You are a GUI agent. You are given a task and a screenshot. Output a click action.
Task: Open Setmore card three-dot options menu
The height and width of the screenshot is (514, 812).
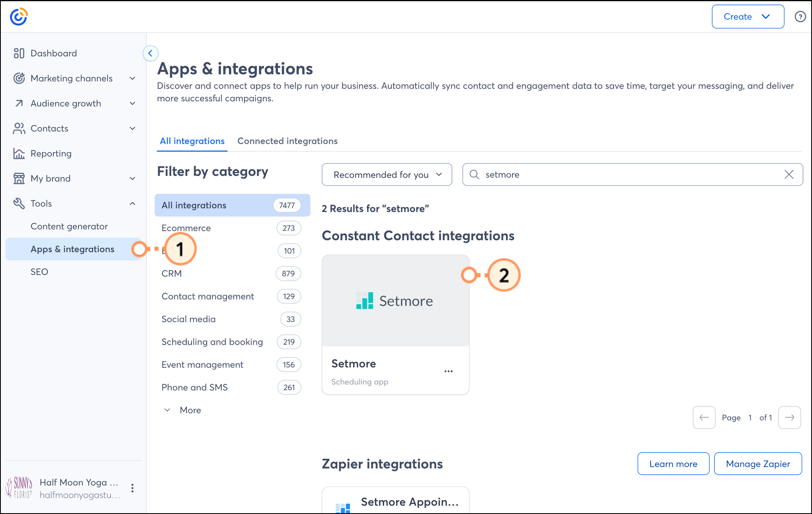click(x=449, y=371)
